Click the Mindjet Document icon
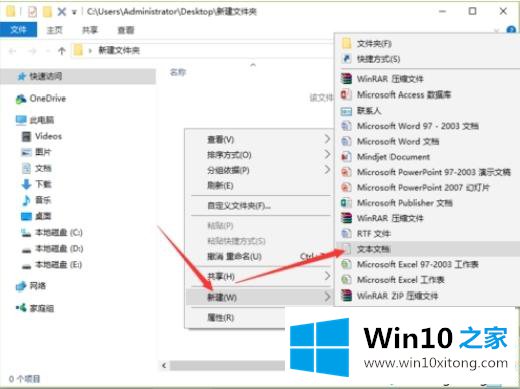This screenshot has height=389, width=520. (x=346, y=157)
